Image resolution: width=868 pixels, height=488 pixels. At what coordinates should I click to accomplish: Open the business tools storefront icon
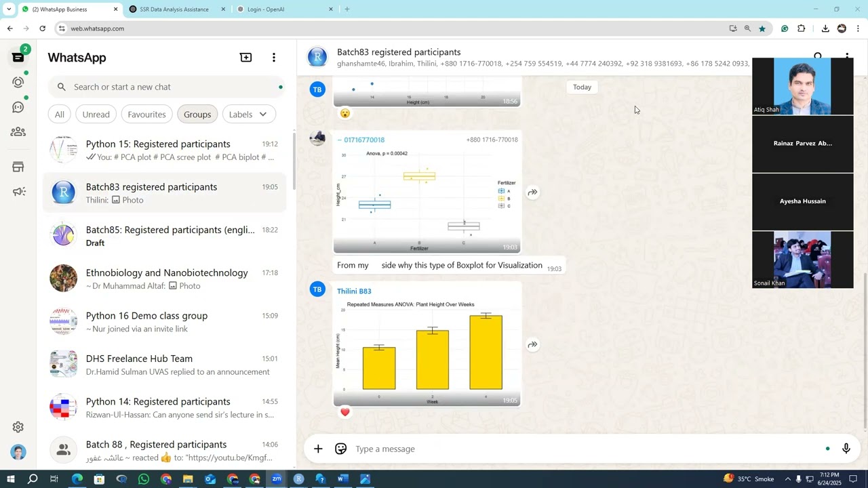click(x=18, y=167)
